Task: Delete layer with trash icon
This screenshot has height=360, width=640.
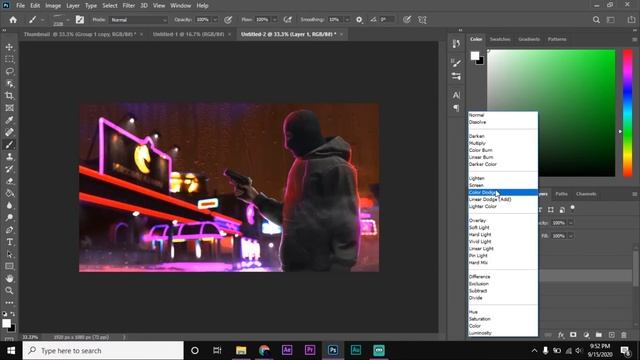Action: tap(624, 335)
